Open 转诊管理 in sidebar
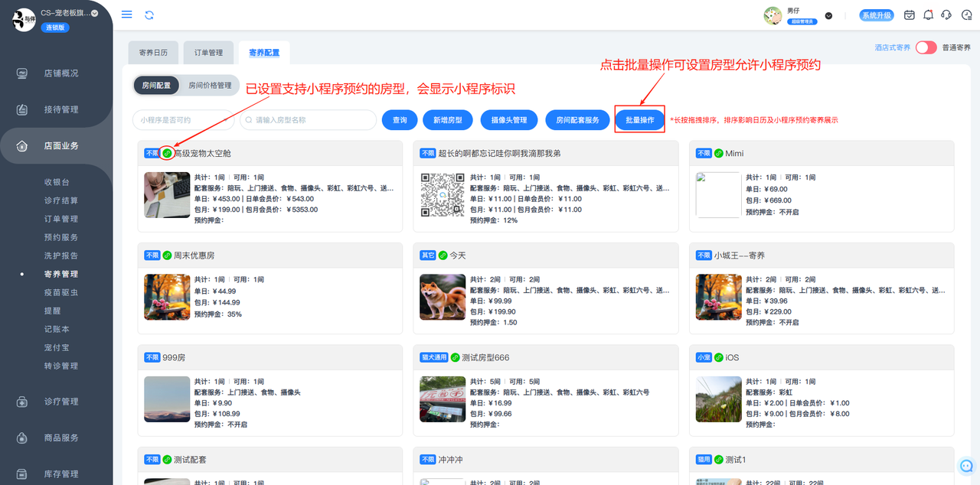 point(61,366)
